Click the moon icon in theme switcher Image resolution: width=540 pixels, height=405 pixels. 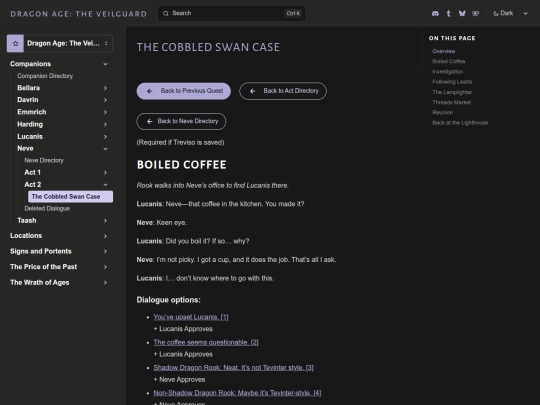click(496, 13)
